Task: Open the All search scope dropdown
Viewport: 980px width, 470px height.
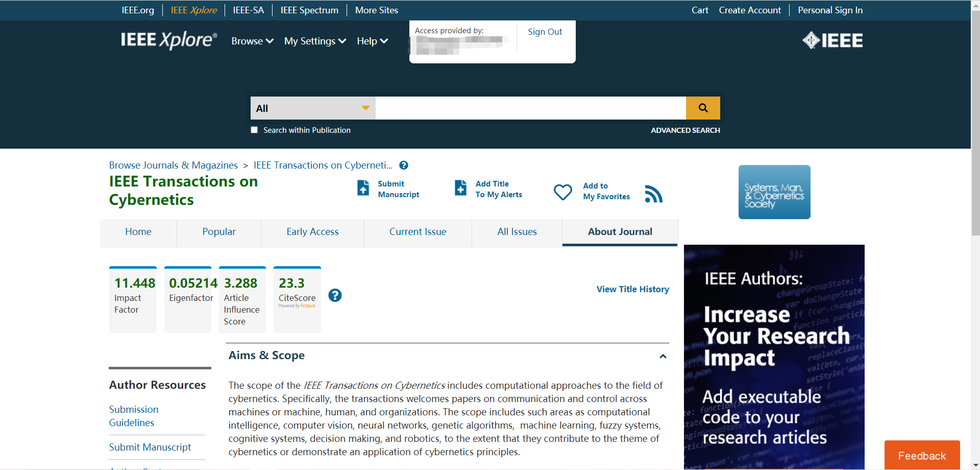Action: tap(313, 108)
